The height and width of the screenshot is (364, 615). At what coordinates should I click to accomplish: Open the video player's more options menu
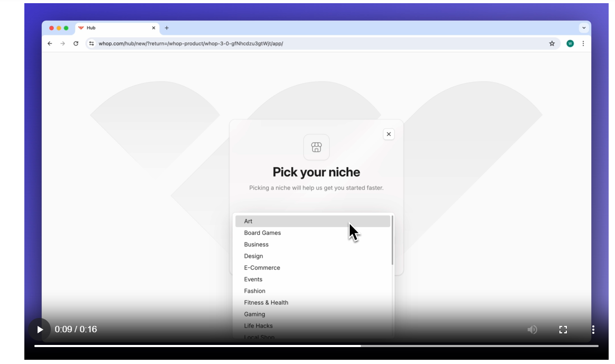593,330
